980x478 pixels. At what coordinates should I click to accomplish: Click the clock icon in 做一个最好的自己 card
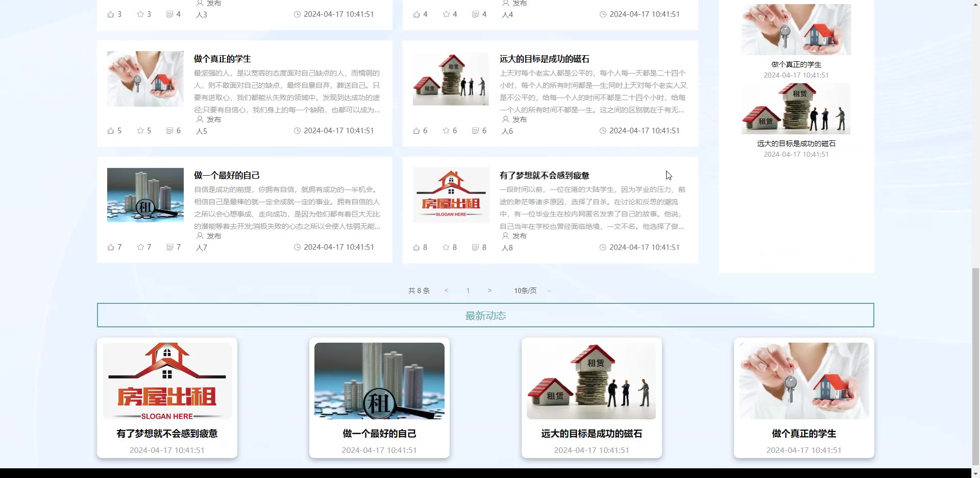click(x=297, y=247)
